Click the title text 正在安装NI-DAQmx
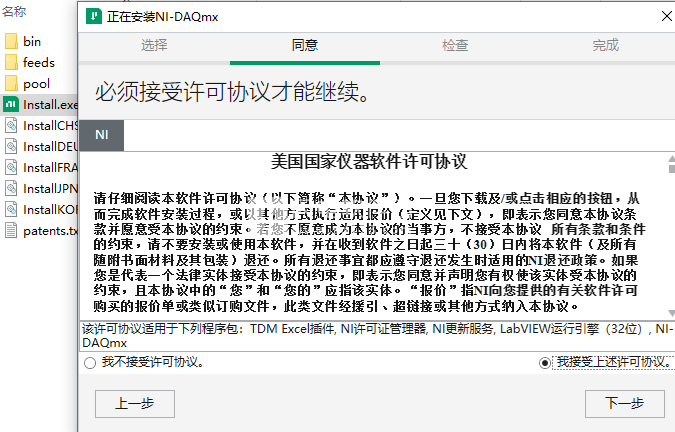This screenshot has width=675, height=432. pyautogui.click(x=162, y=17)
